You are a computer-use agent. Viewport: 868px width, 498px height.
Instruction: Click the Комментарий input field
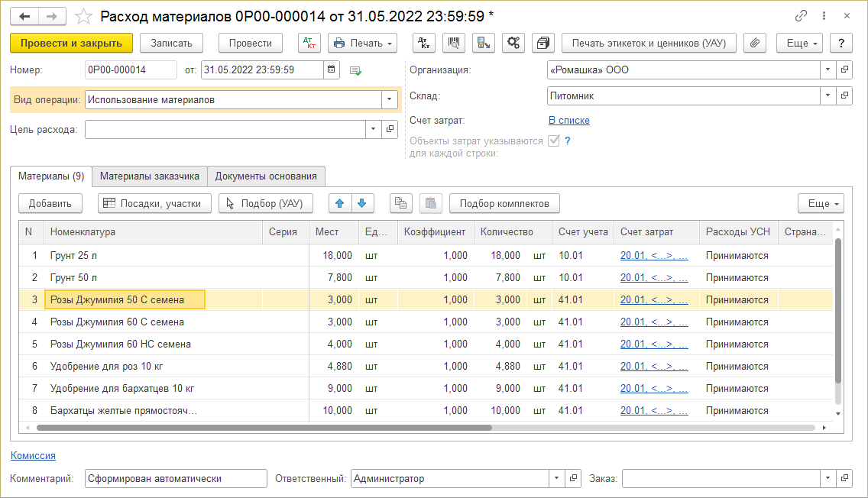(x=176, y=479)
